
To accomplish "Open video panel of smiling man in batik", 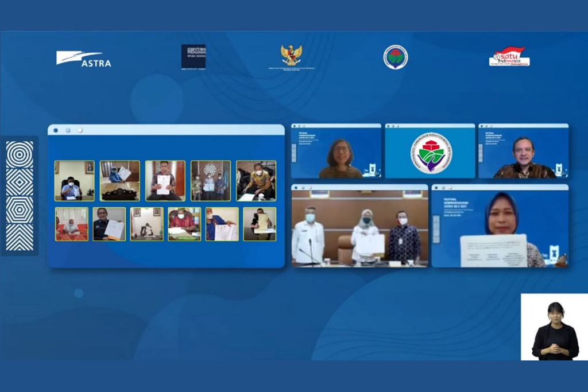I will (524, 151).
